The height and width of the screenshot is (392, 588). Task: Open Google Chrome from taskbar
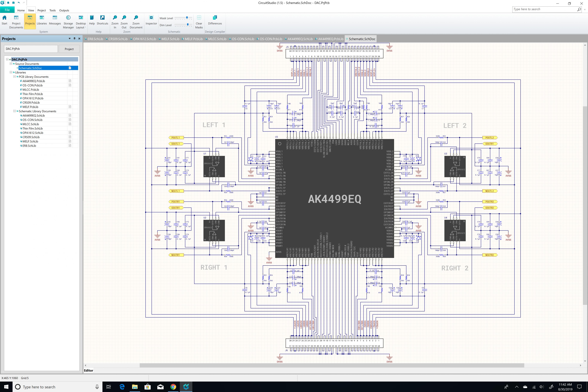[x=173, y=387]
